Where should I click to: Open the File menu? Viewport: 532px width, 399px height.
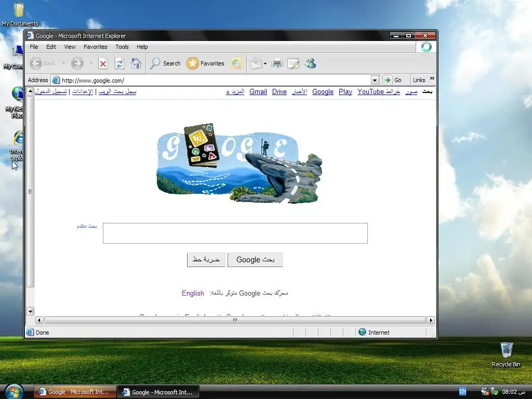[34, 47]
